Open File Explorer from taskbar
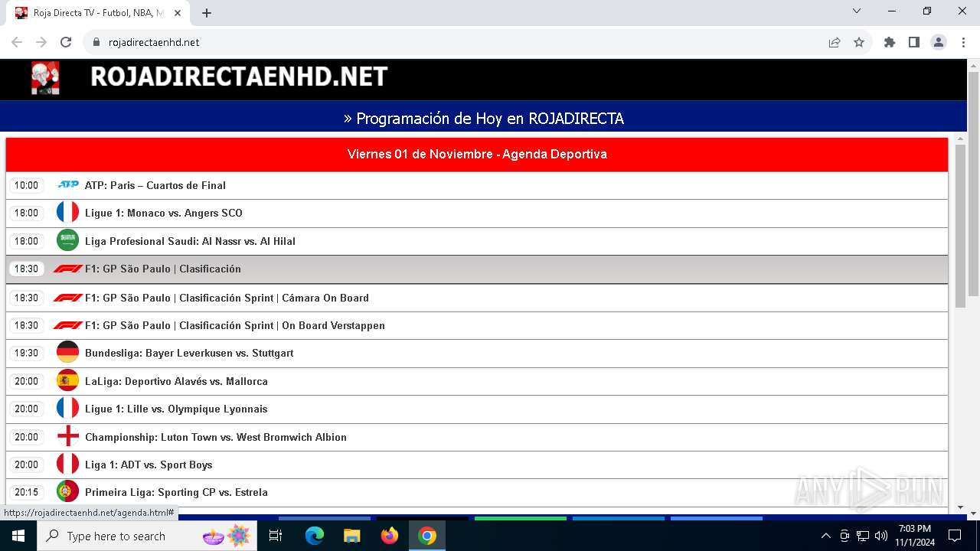The image size is (980, 551). point(352,536)
